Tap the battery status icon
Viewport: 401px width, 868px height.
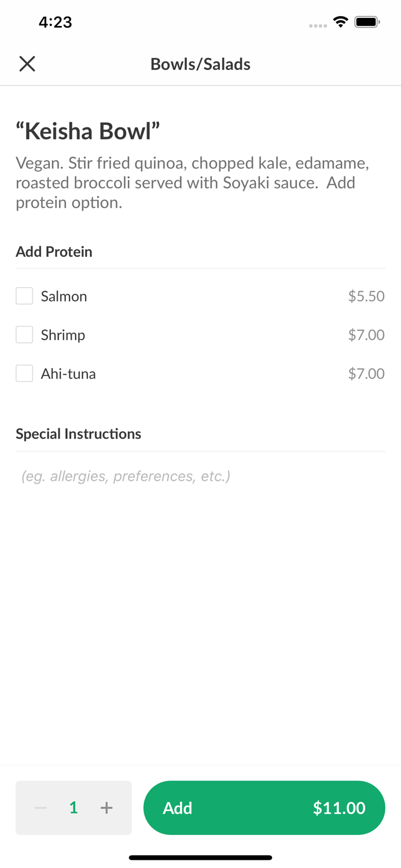[367, 22]
